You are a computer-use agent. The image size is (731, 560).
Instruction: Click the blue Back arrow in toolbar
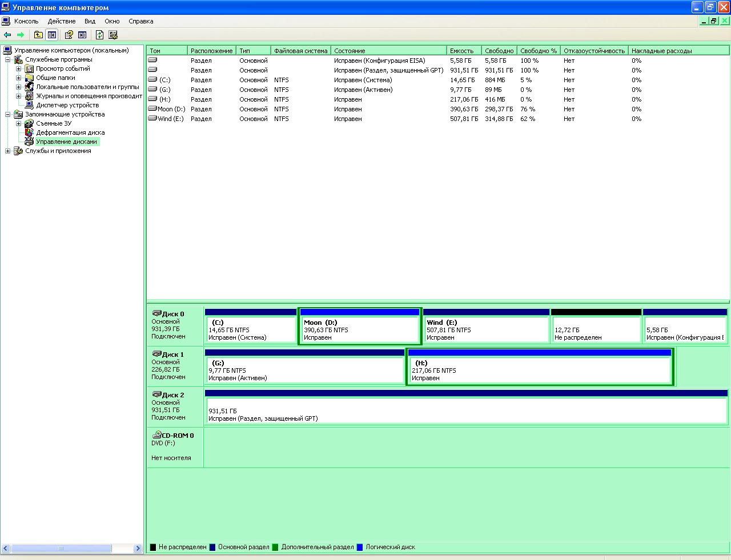coord(7,35)
